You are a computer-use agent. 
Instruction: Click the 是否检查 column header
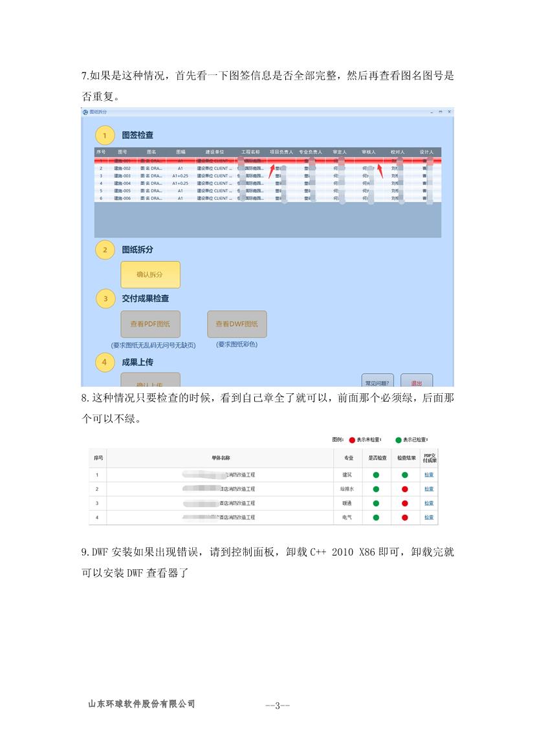377,458
